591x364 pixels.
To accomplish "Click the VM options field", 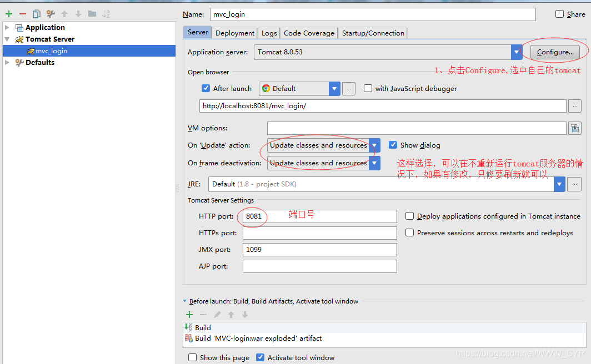I will pyautogui.click(x=417, y=128).
